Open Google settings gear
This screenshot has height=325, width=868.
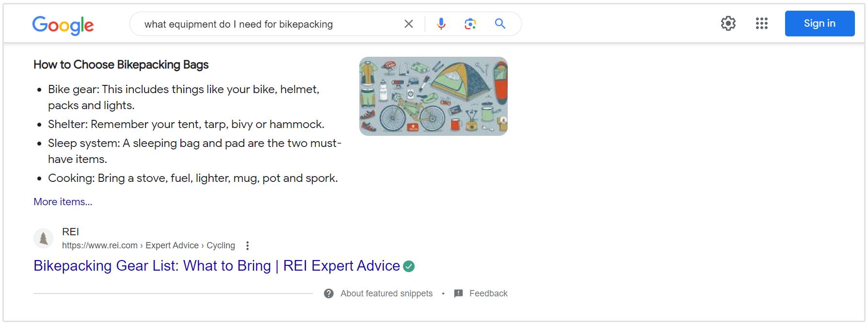point(728,23)
